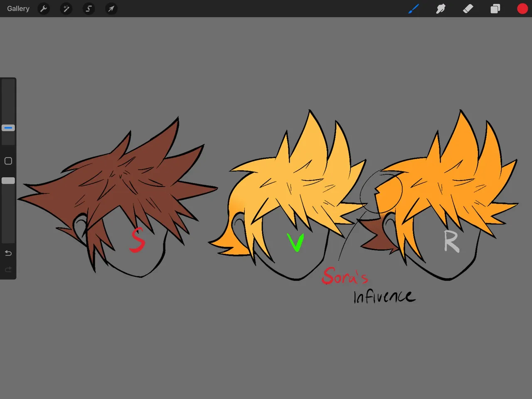The height and width of the screenshot is (399, 532).
Task: Tap the undo arrow in the sidebar
Action: tap(8, 253)
